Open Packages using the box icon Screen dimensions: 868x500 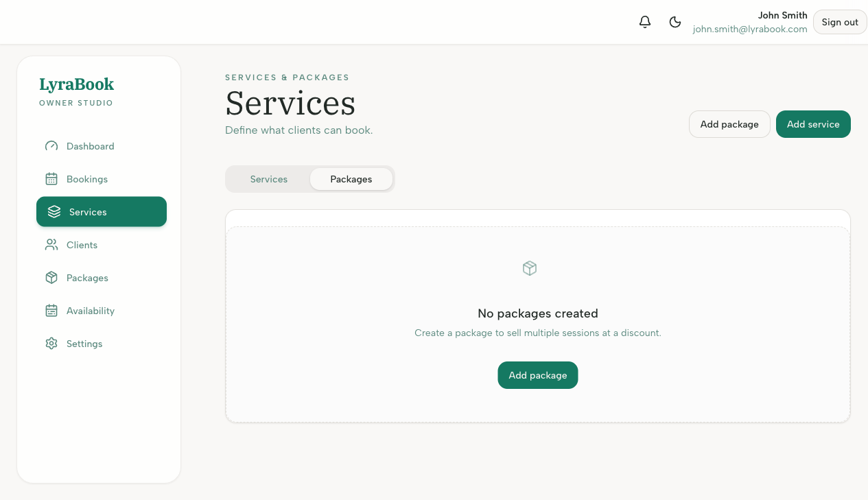tap(51, 278)
